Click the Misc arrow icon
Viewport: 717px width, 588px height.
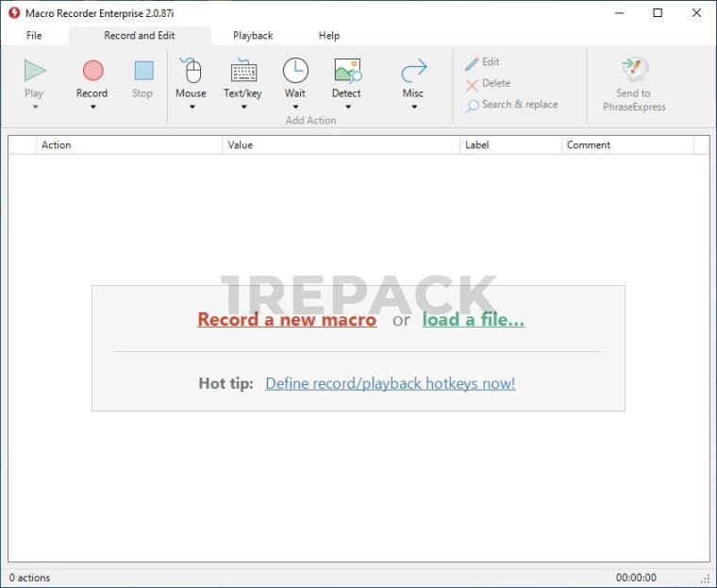[x=413, y=71]
